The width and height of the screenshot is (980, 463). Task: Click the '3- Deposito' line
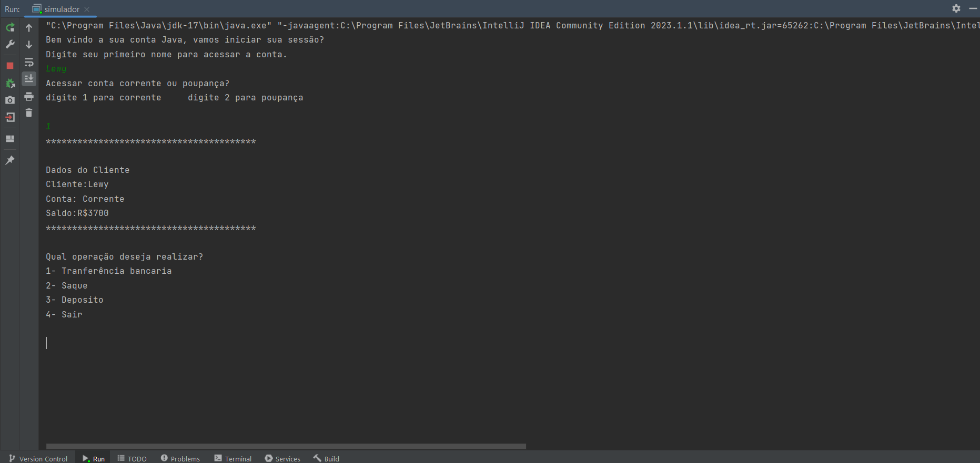pyautogui.click(x=75, y=300)
